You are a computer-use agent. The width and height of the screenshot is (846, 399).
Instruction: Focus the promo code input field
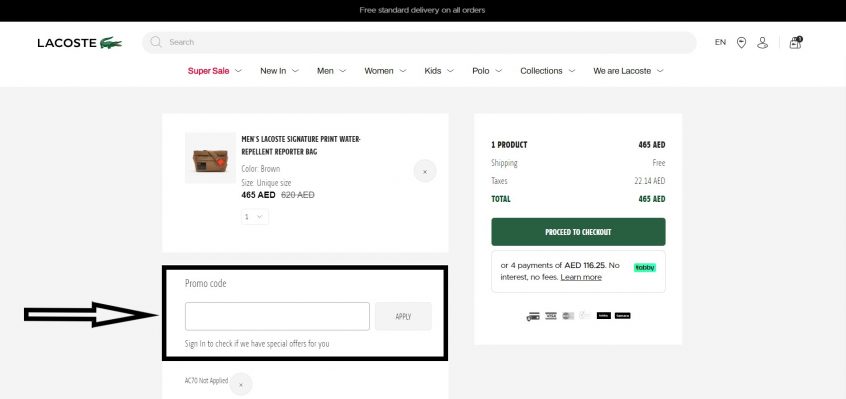point(277,317)
